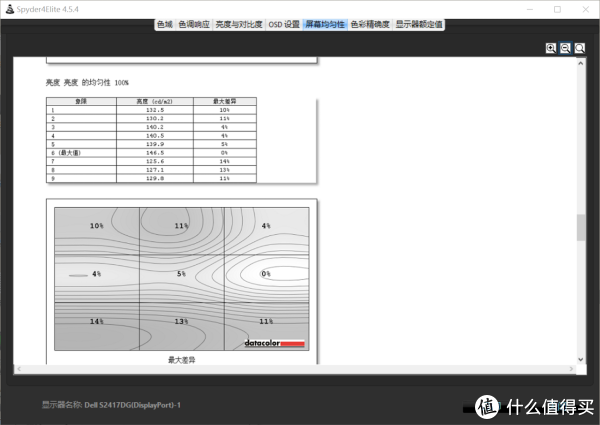
Task: Select the 屏幕均匀性 tab
Action: 325,24
